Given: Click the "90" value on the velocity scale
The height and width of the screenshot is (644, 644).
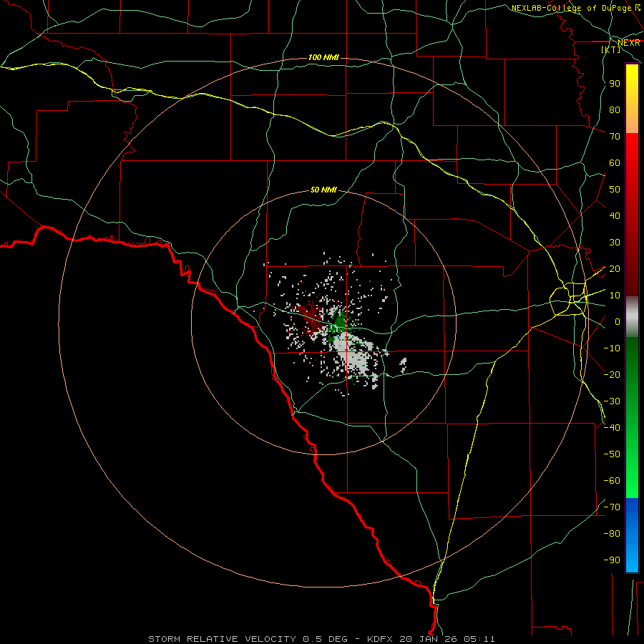Looking at the screenshot, I should pyautogui.click(x=615, y=84).
